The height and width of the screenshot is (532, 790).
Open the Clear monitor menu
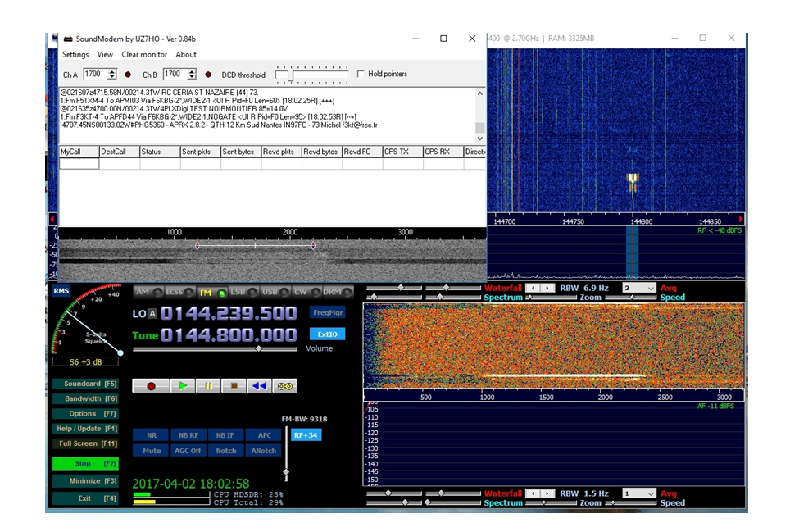pyautogui.click(x=143, y=54)
